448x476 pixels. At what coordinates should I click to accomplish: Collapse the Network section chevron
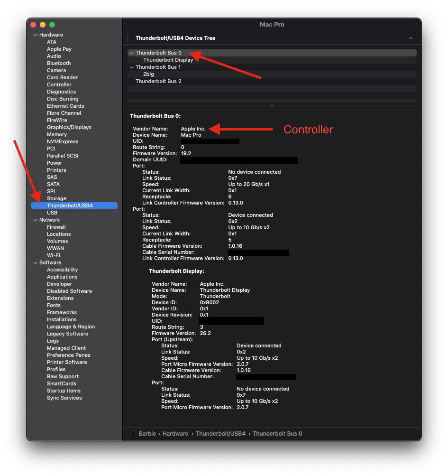tap(36, 220)
